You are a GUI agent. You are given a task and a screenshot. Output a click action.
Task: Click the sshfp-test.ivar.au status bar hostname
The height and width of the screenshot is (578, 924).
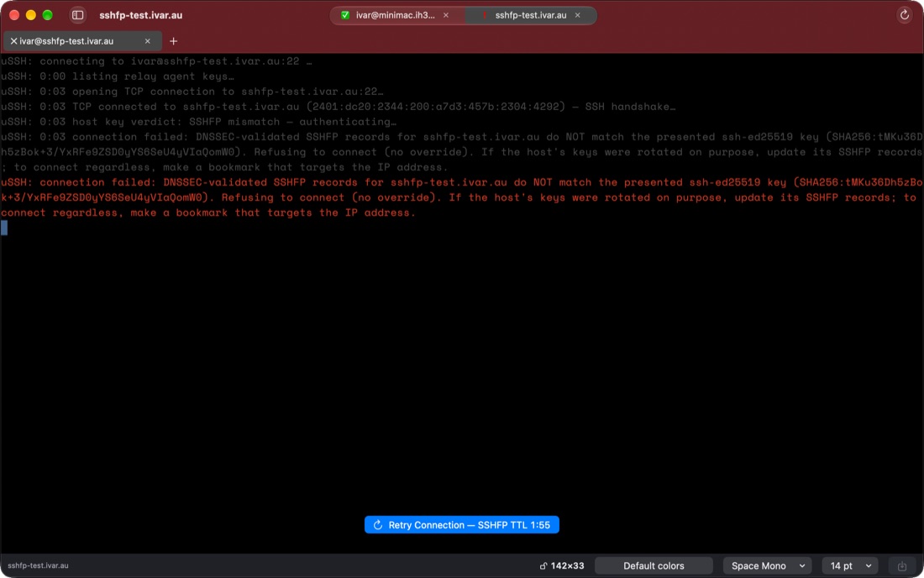39,565
